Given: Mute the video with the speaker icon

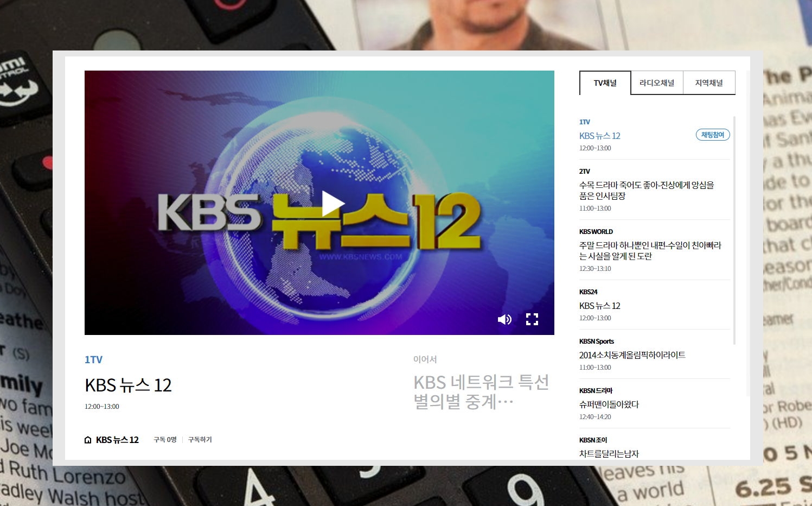Looking at the screenshot, I should [504, 319].
